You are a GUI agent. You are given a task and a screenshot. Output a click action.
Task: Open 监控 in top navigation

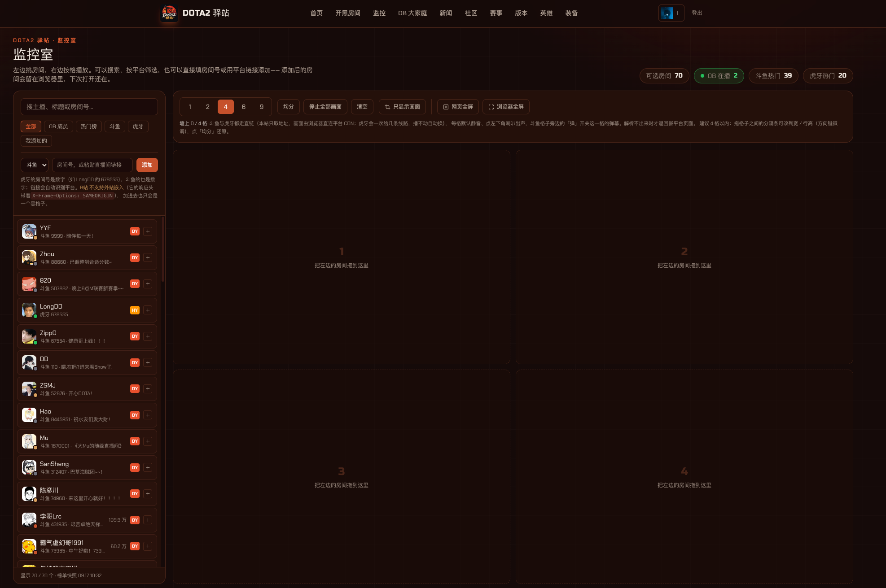(x=379, y=13)
